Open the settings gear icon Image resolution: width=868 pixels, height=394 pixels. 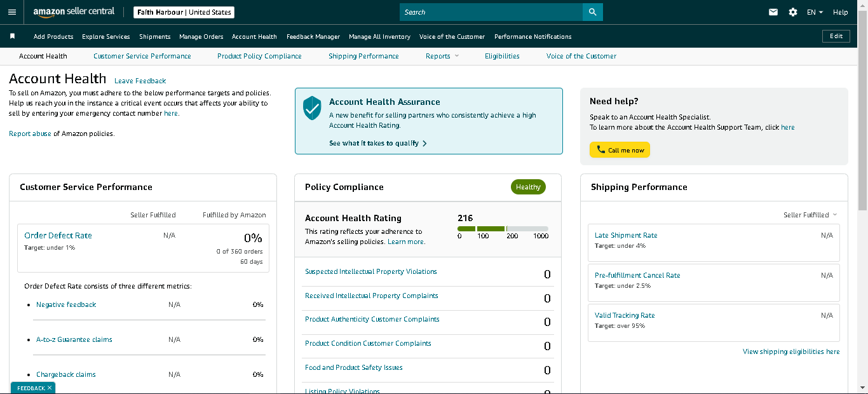click(x=793, y=12)
